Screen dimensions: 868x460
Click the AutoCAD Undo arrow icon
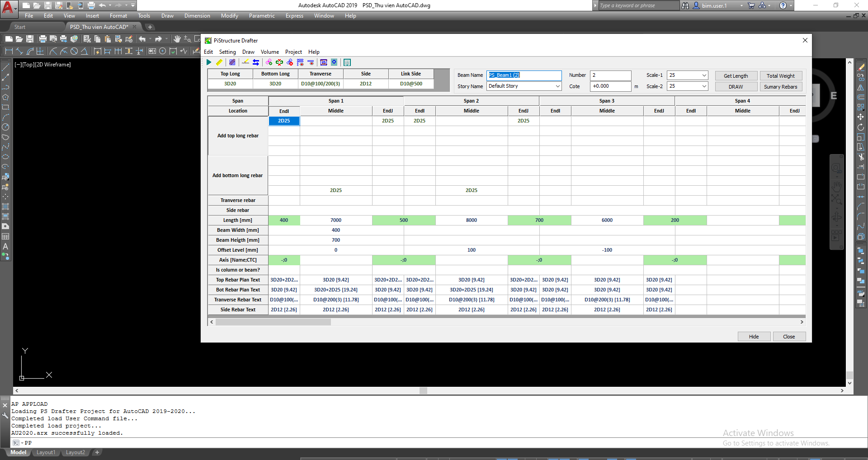tap(142, 39)
